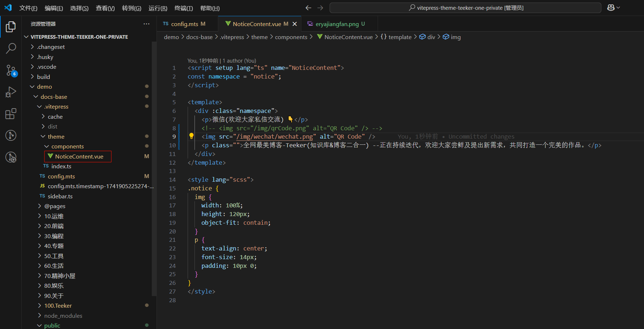
Task: Click the /img/wechat/wechat.png path link
Action: [275, 136]
